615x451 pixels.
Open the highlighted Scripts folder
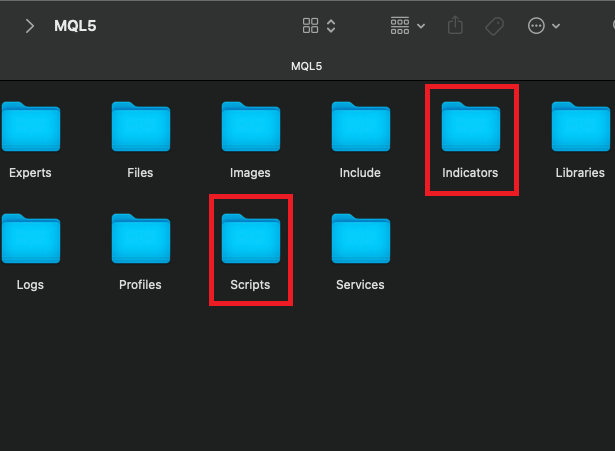(250, 239)
